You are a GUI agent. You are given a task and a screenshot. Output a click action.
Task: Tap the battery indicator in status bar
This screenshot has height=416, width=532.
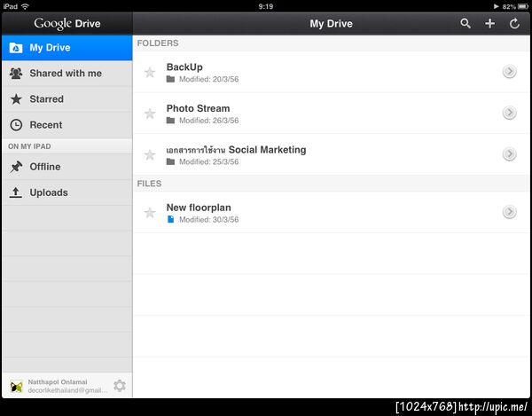point(523,7)
